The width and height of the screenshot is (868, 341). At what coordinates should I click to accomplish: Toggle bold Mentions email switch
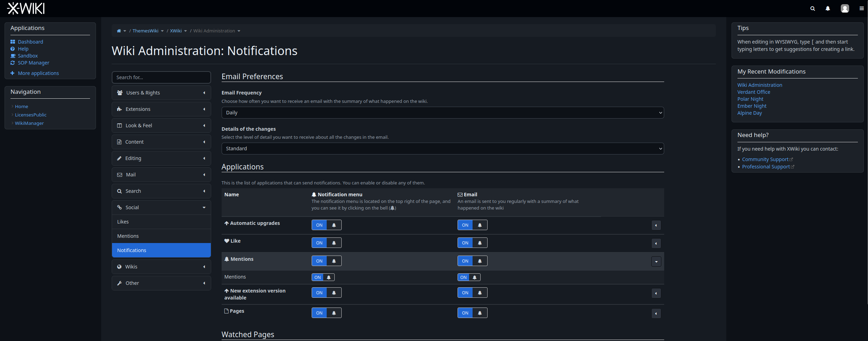click(x=472, y=261)
